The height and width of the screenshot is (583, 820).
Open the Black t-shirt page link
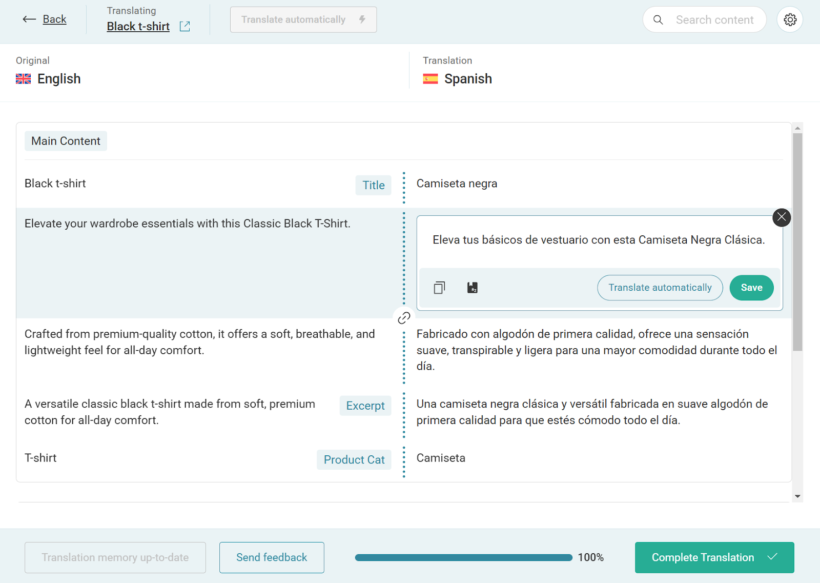pos(138,26)
